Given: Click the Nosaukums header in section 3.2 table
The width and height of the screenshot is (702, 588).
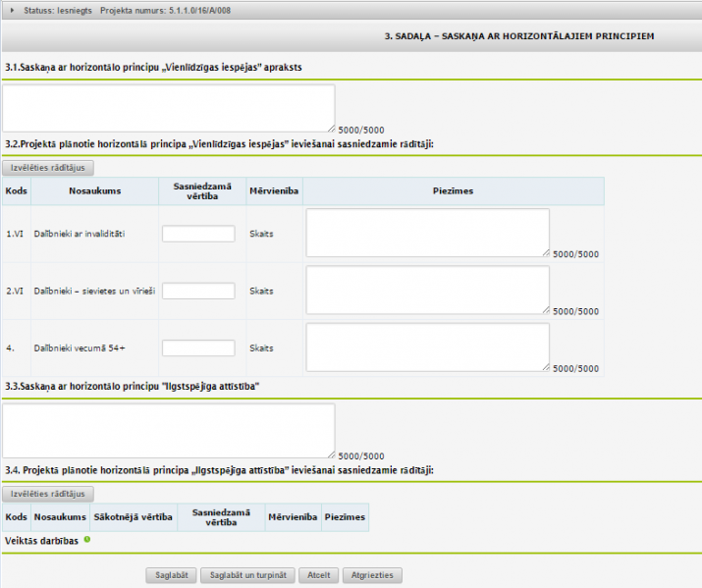Looking at the screenshot, I should tap(94, 190).
